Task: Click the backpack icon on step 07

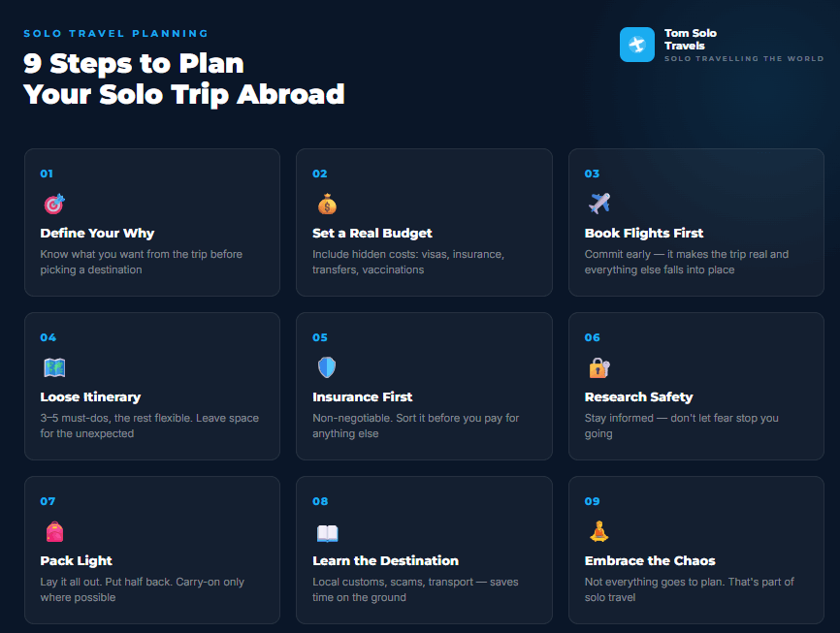Action: (x=54, y=532)
